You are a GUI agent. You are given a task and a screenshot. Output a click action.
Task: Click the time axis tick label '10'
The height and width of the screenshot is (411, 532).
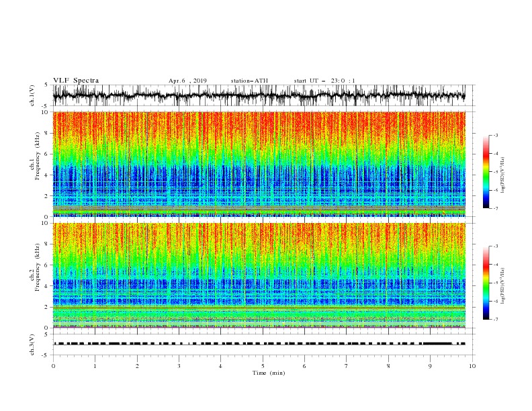tap(472, 366)
